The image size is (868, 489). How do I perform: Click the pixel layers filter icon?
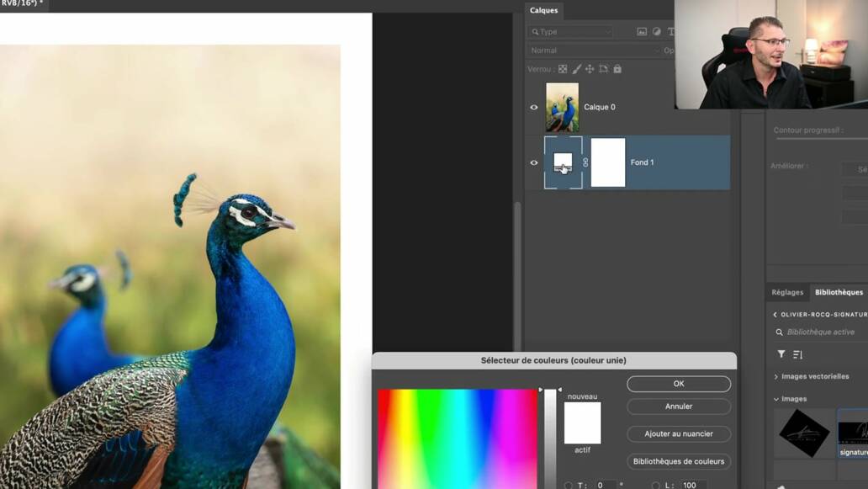(x=643, y=32)
